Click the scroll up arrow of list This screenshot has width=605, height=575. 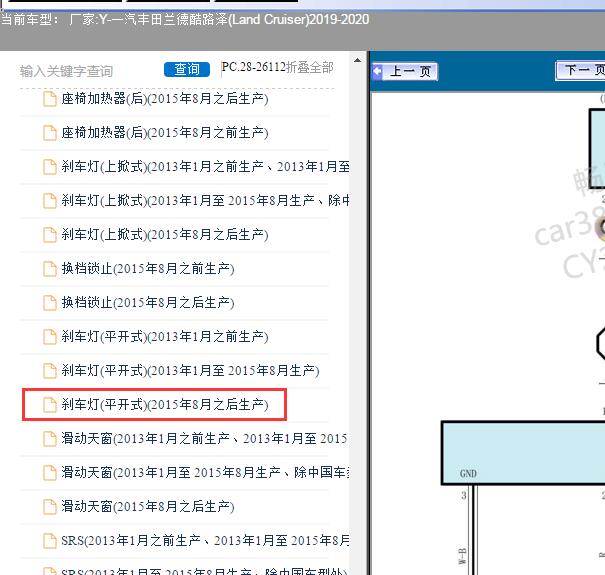tap(357, 60)
